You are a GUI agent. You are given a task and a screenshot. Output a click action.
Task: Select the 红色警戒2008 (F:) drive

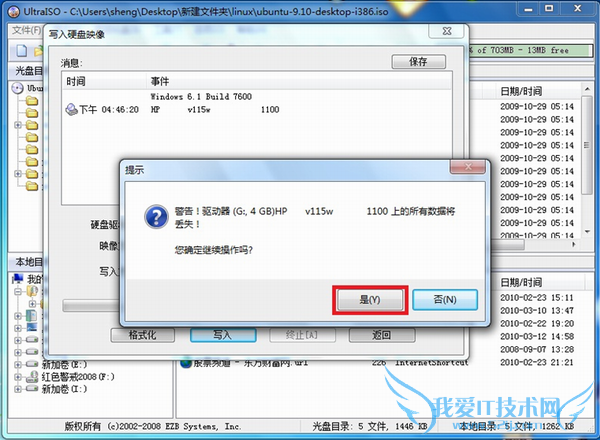(78, 377)
